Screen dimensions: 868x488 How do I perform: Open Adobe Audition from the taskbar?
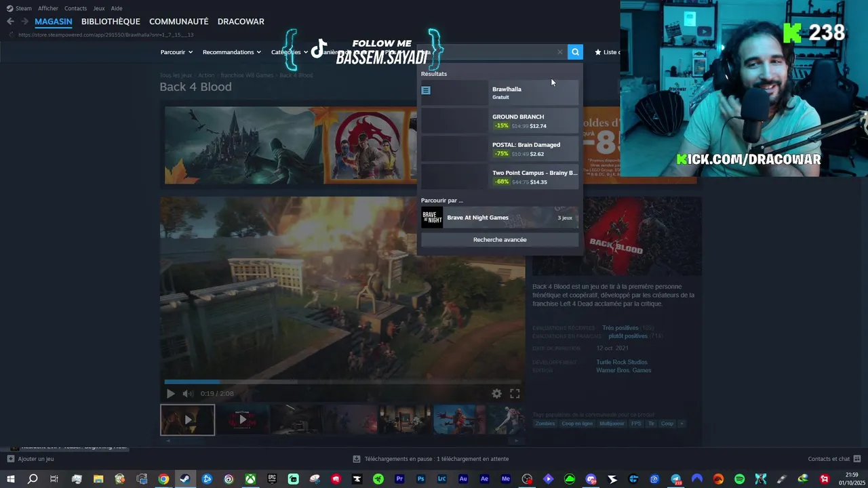[463, 479]
